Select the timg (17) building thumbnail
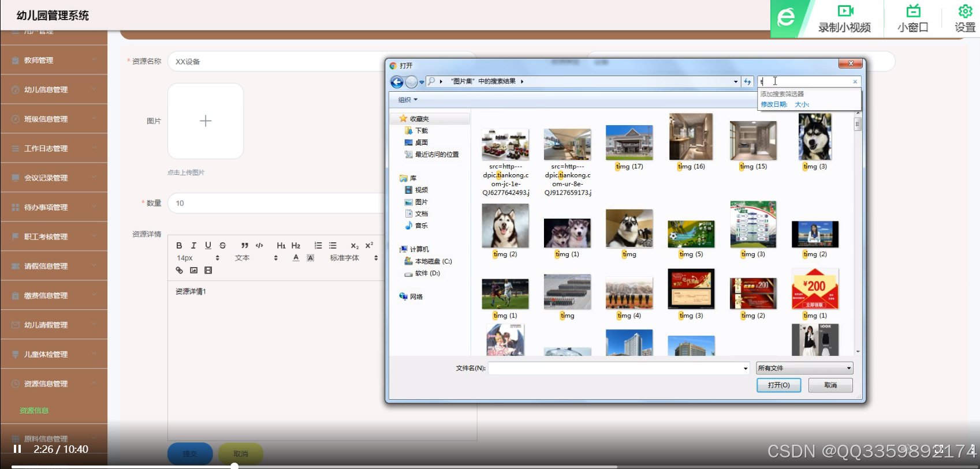 pos(629,142)
